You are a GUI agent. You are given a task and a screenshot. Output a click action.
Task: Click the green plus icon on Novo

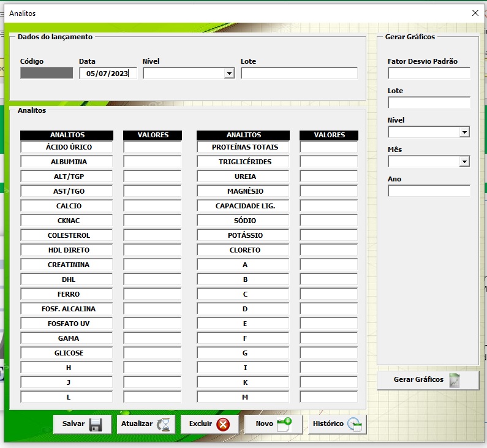click(284, 425)
